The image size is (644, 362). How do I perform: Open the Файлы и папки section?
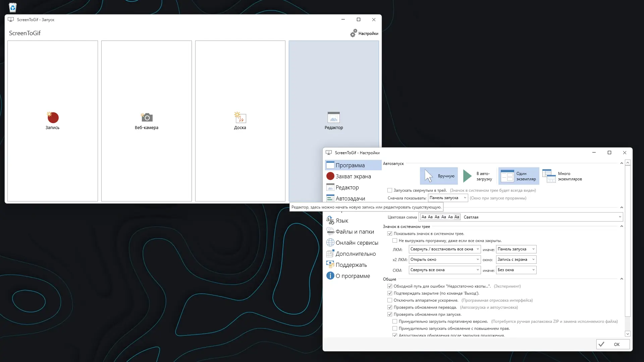click(355, 232)
